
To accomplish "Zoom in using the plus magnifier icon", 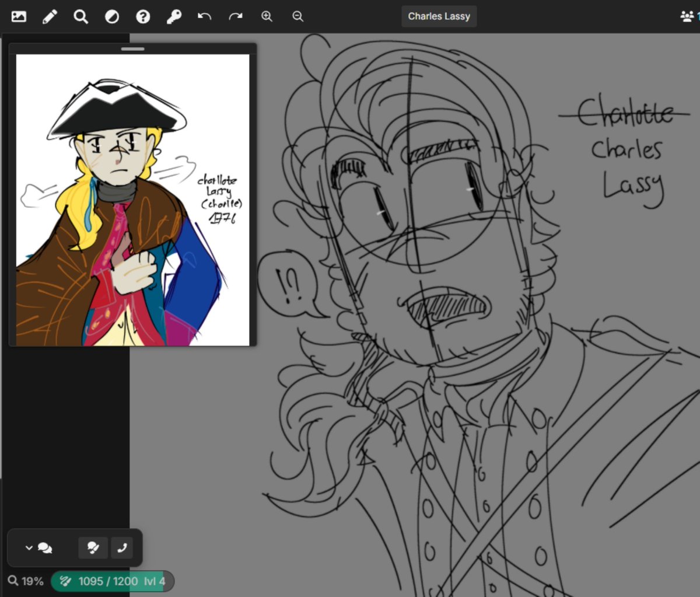I will tap(267, 16).
